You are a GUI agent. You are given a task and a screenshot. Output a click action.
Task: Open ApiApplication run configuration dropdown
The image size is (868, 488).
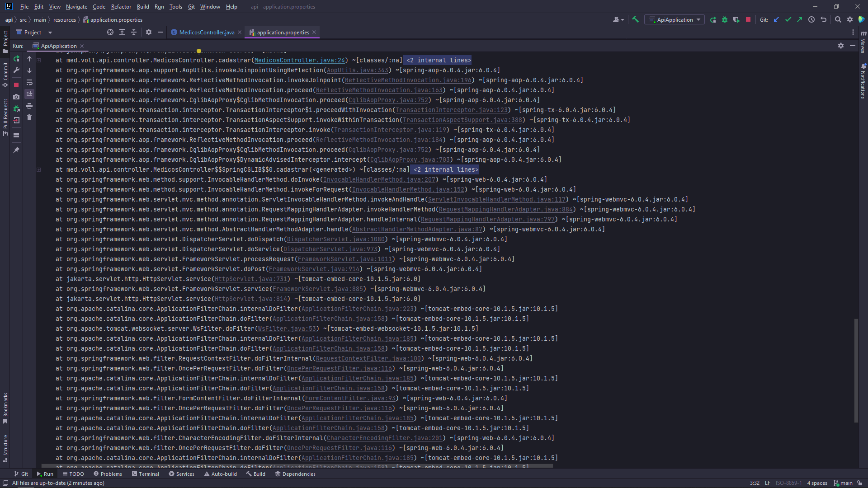coord(674,19)
